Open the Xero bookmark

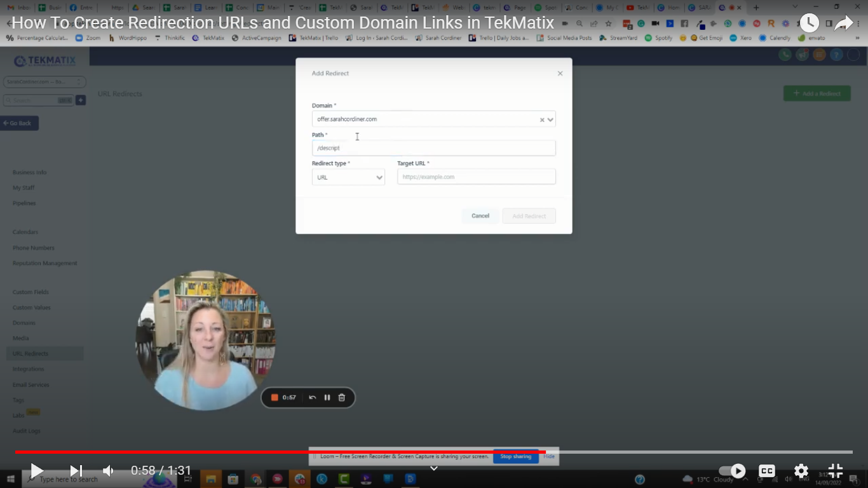[741, 38]
